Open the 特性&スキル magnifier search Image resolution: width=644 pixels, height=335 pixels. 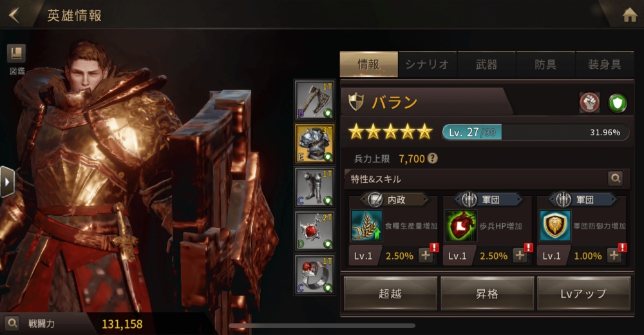pos(615,178)
